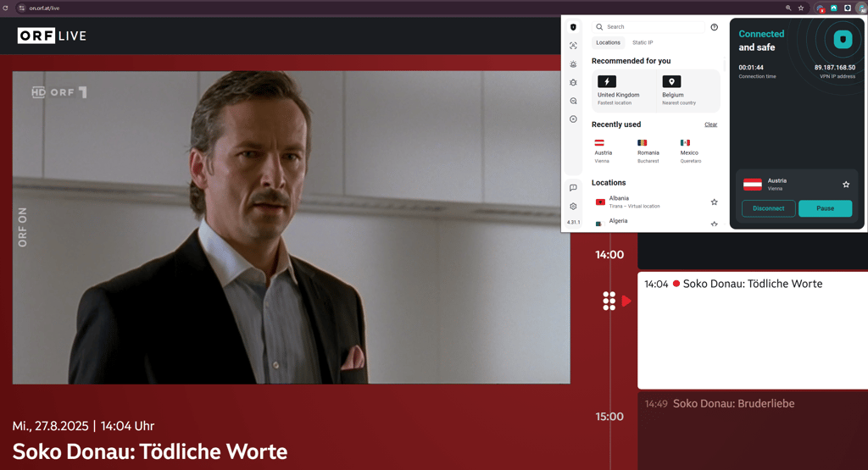Viewport: 868px width, 470px height.
Task: Click the zoom magnifier icon in address bar
Action: coord(788,8)
